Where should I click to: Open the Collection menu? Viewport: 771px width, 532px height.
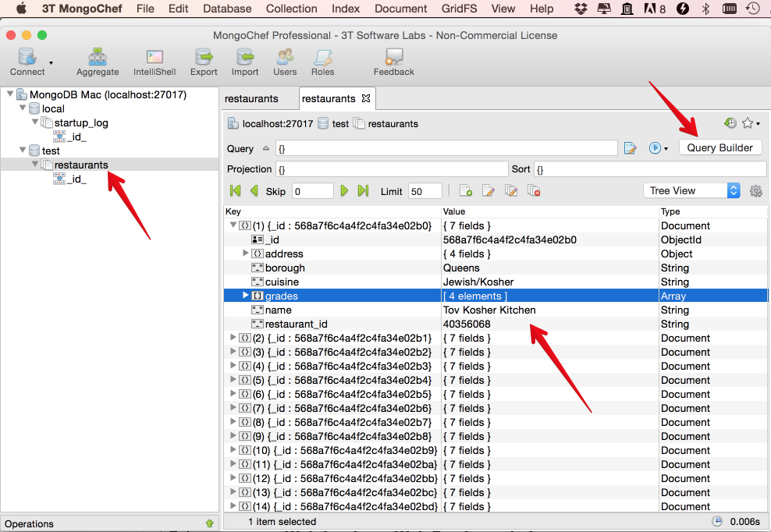pyautogui.click(x=291, y=9)
